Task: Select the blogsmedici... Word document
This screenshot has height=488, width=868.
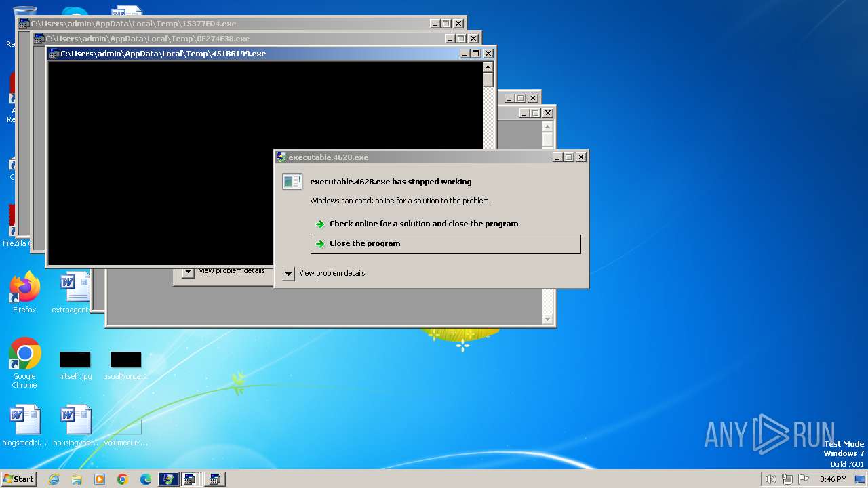Action: (24, 426)
